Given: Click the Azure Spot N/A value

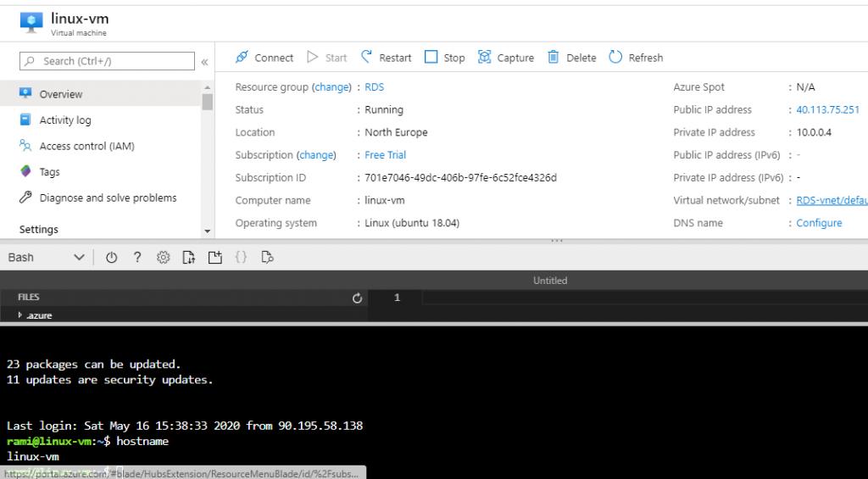Looking at the screenshot, I should coord(805,87).
